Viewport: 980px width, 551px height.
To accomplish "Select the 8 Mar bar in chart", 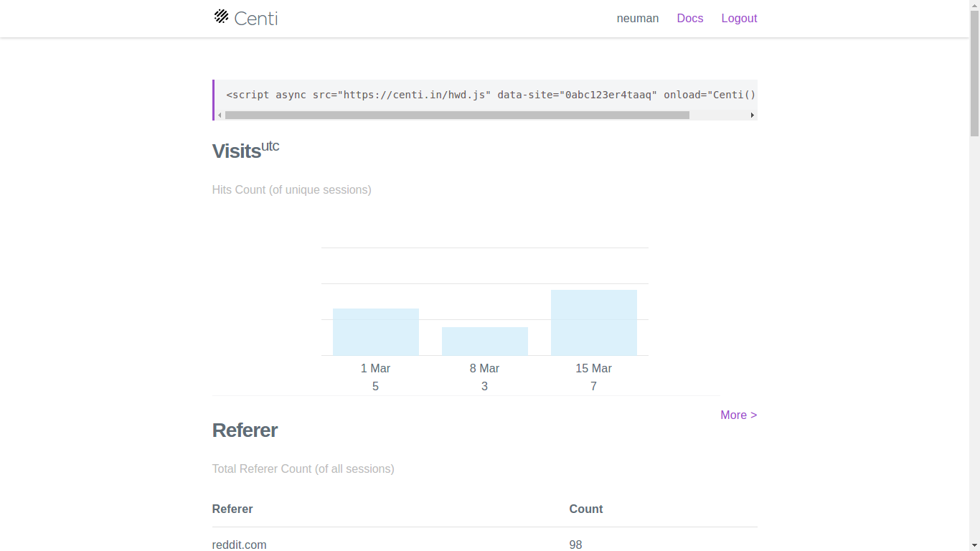I will coord(484,341).
